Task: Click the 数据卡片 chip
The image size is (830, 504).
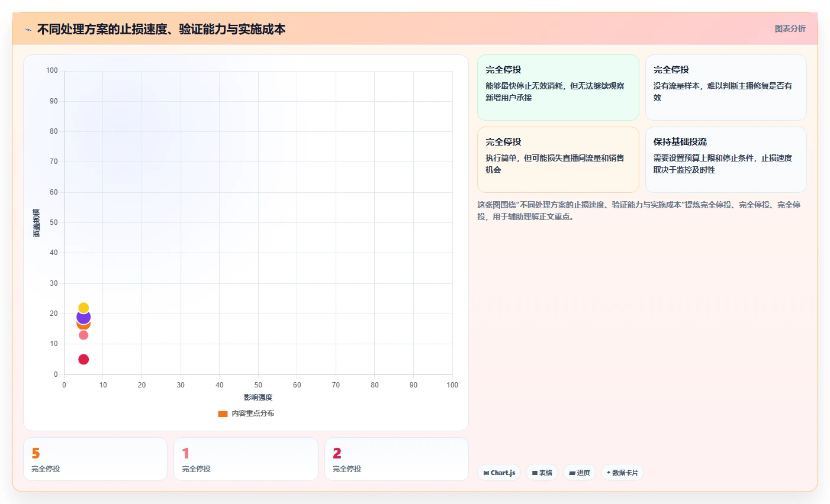Action: point(622,473)
